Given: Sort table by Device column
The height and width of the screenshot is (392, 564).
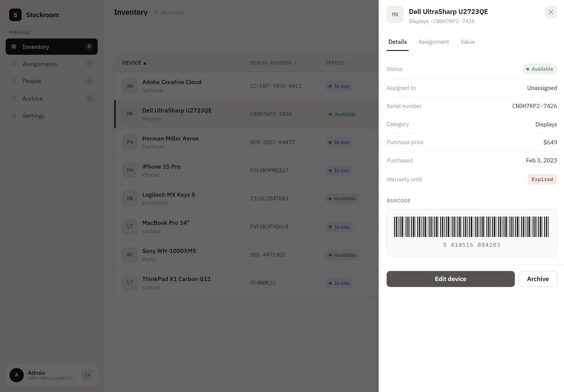Looking at the screenshot, I should click(134, 63).
